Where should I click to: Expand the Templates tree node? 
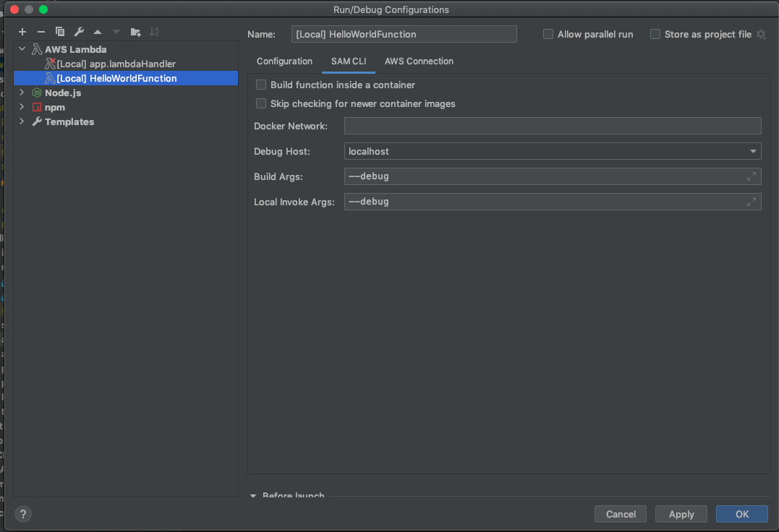22,121
